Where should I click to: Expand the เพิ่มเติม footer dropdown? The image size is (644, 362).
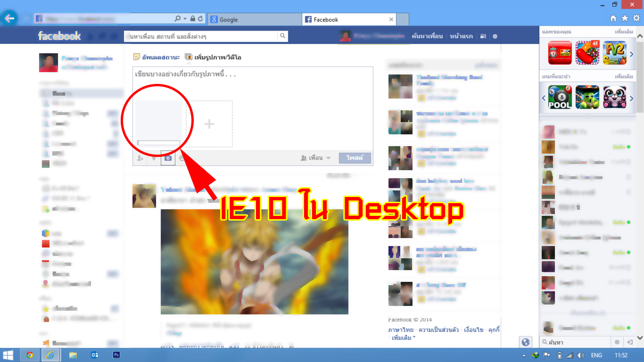pos(404,338)
